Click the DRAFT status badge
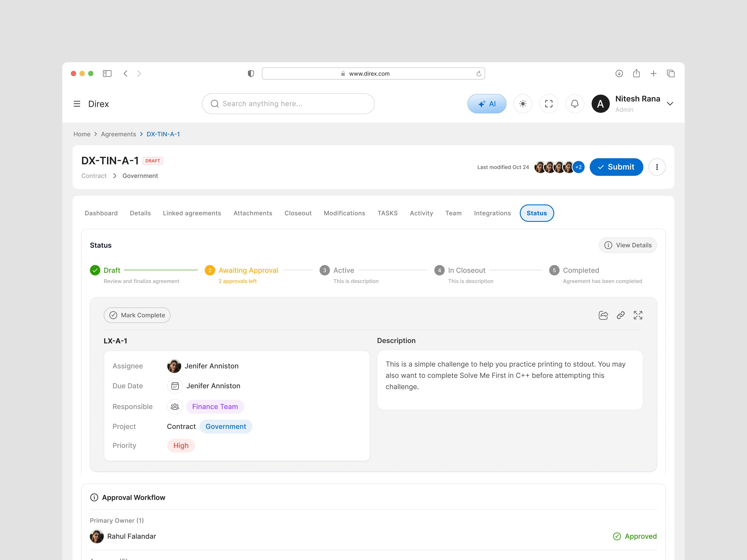This screenshot has height=560, width=747. coord(153,161)
